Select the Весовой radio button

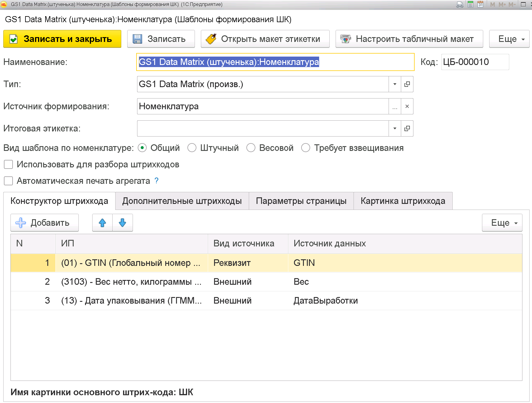(251, 148)
